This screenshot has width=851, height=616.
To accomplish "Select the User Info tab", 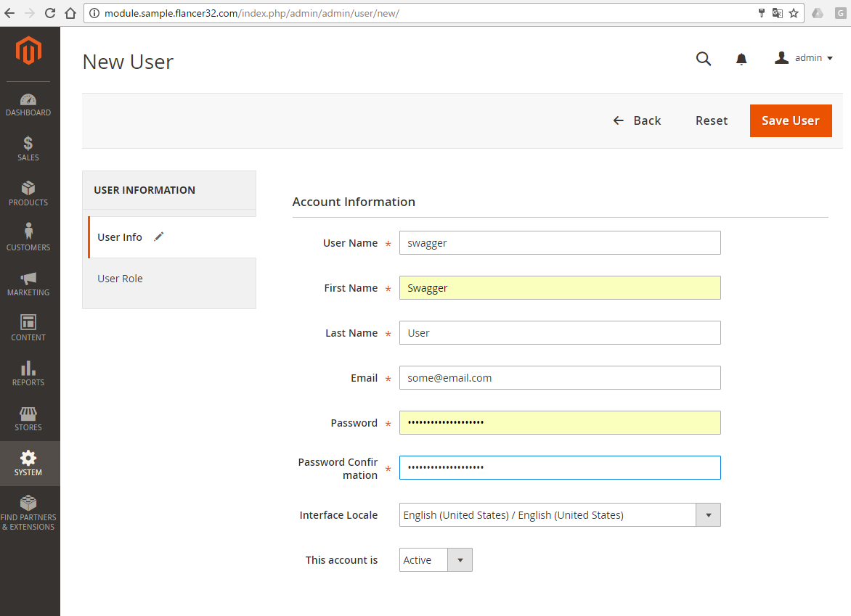I will click(x=121, y=237).
